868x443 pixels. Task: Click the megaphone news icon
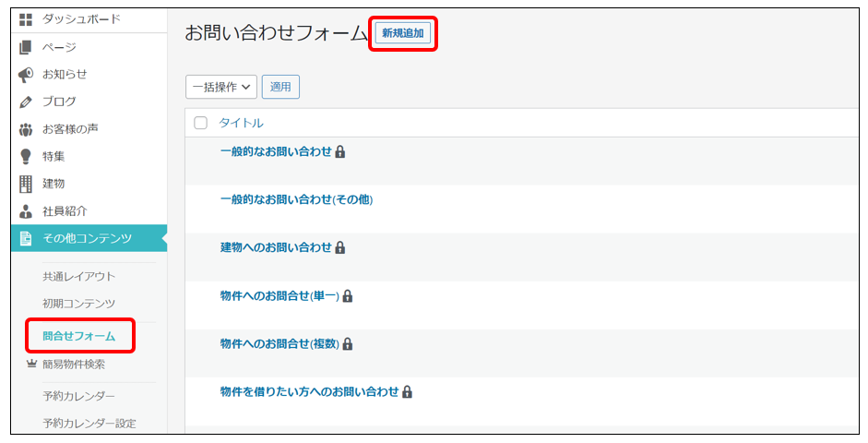pyautogui.click(x=26, y=75)
